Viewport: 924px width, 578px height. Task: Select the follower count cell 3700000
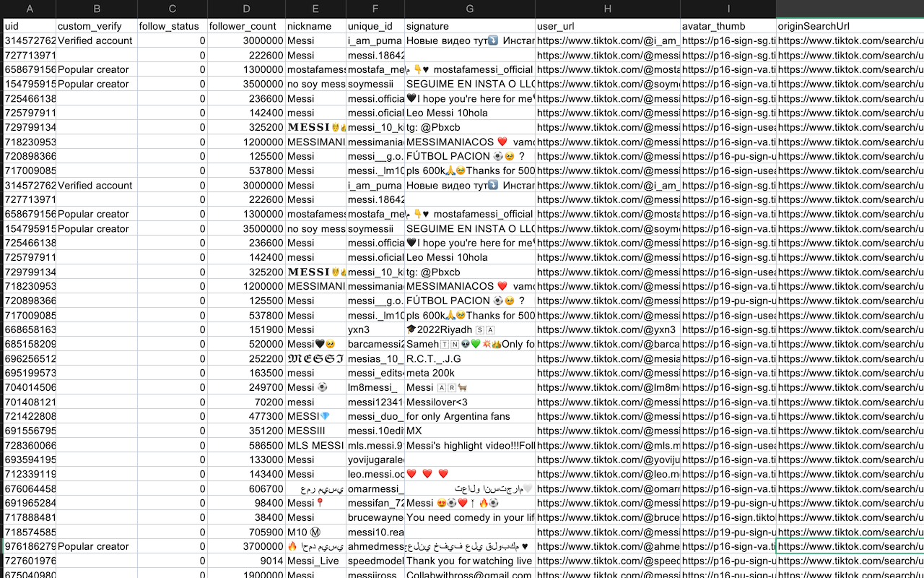247,546
